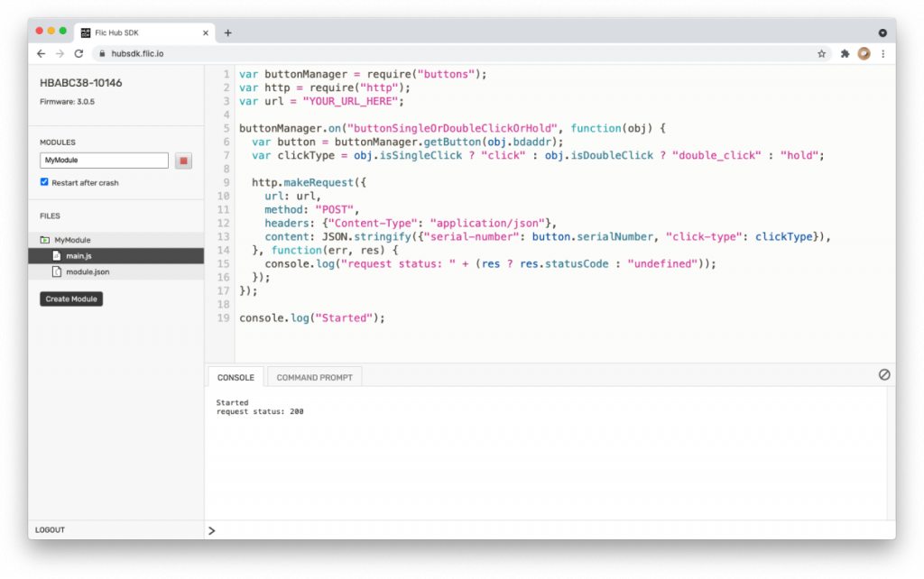Toggle the Restart after crash checkbox
Screen dimensions: 924x579
44,182
